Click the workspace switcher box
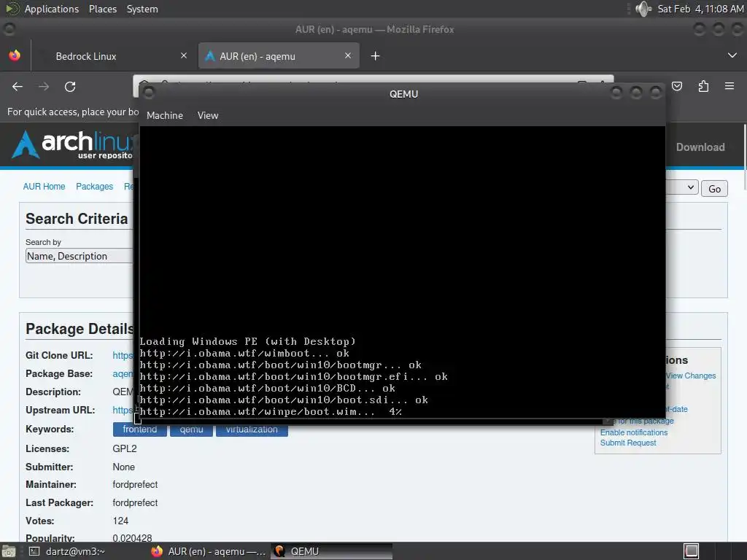This screenshot has height=560, width=747. (x=692, y=551)
